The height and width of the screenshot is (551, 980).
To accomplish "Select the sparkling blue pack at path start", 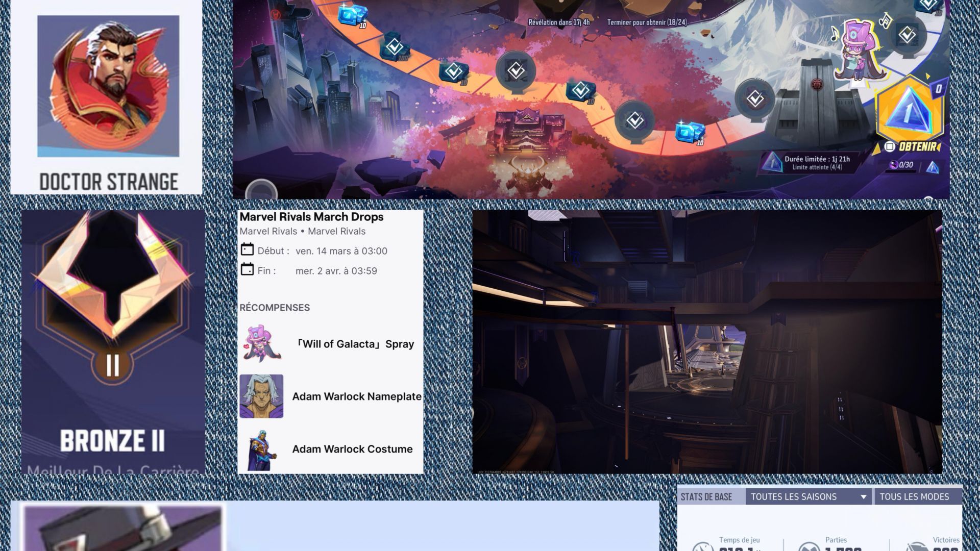I will pos(352,15).
